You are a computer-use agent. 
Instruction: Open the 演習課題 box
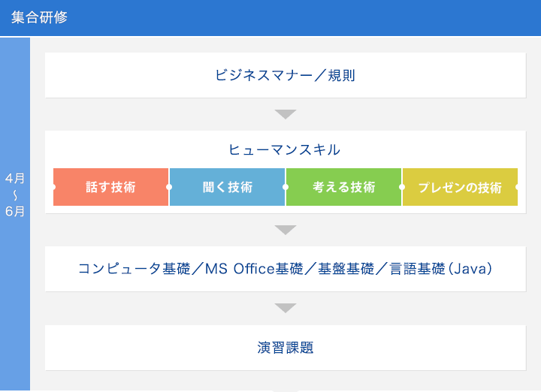(285, 348)
